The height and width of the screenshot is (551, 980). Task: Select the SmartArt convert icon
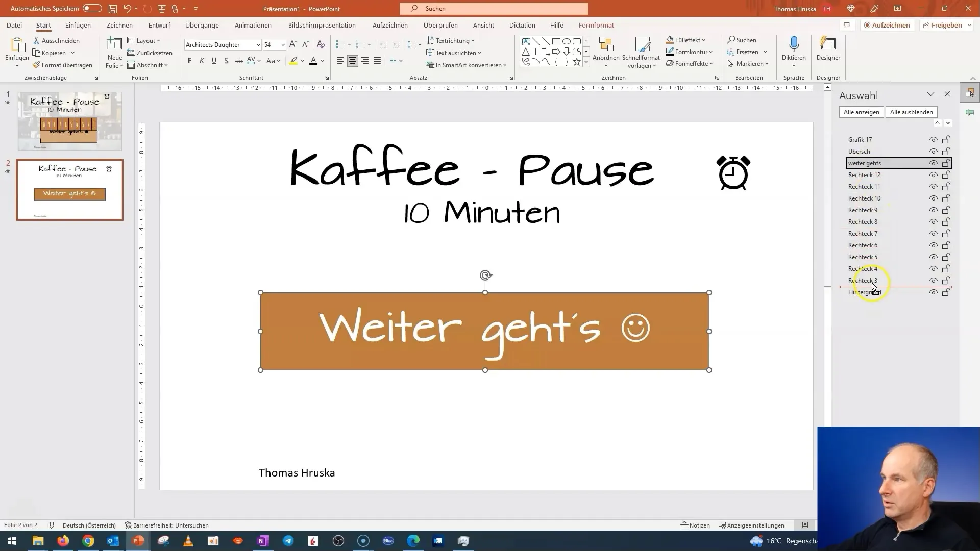coord(432,64)
